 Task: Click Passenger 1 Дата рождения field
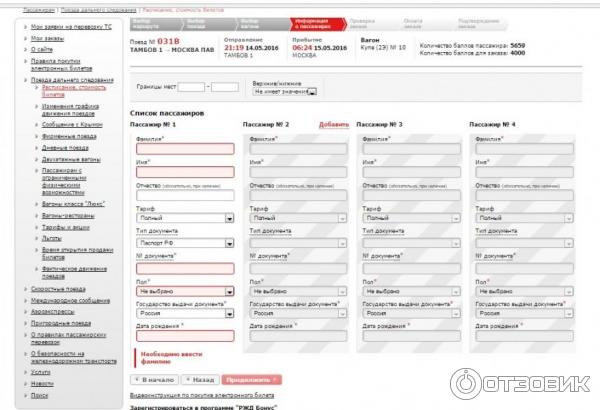[x=183, y=338]
